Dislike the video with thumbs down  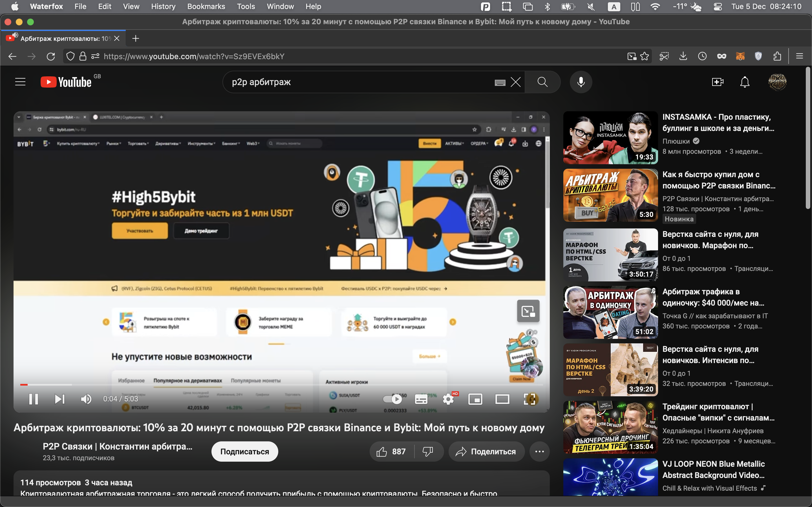pyautogui.click(x=428, y=452)
